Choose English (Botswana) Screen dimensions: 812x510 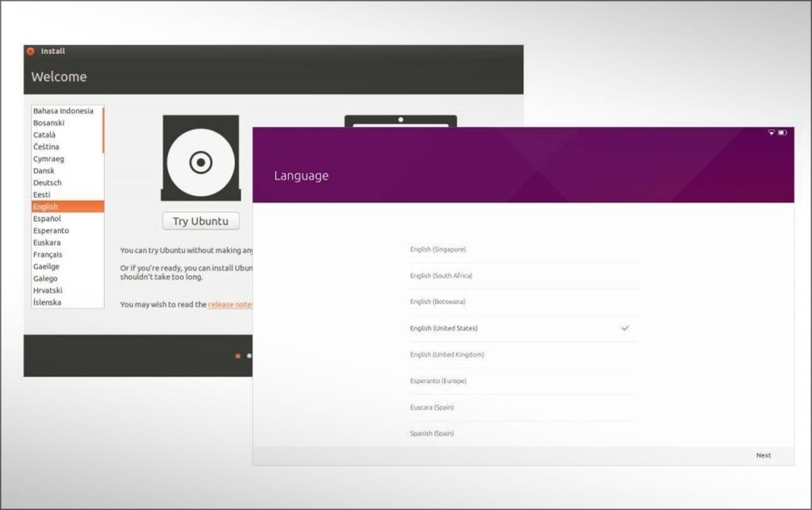(523, 302)
